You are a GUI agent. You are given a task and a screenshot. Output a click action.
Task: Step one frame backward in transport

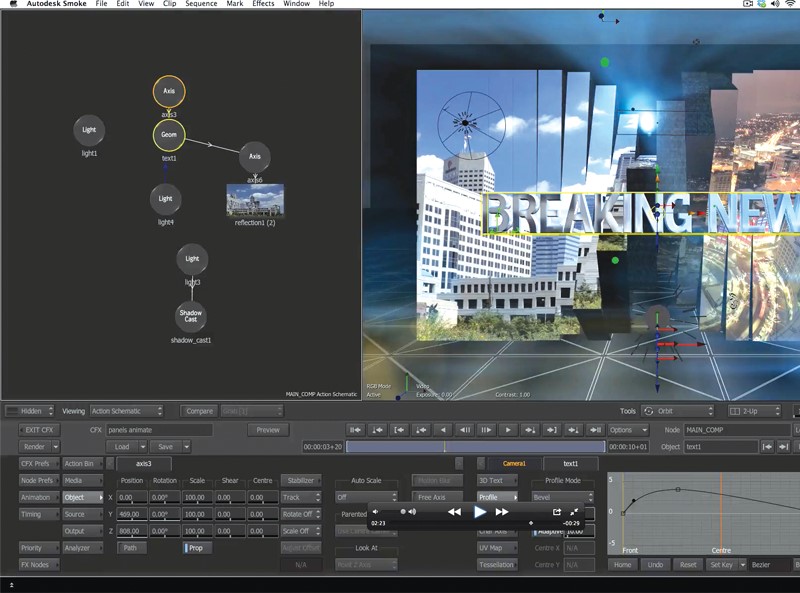click(465, 430)
